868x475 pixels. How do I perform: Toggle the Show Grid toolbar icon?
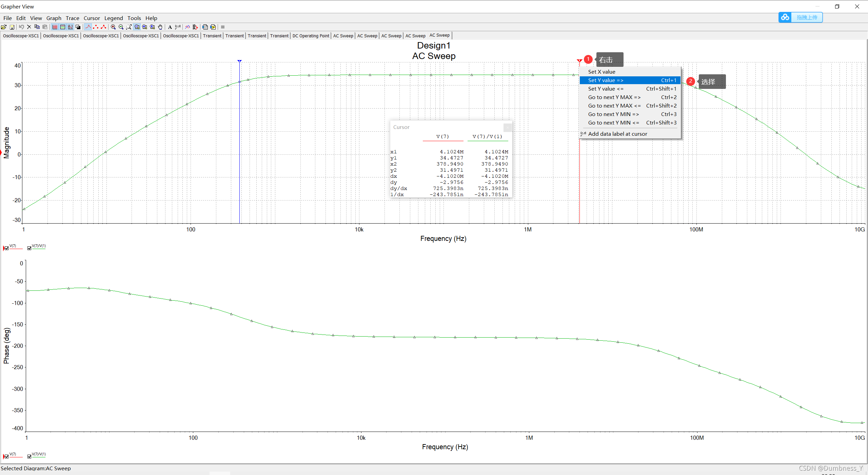pos(55,27)
